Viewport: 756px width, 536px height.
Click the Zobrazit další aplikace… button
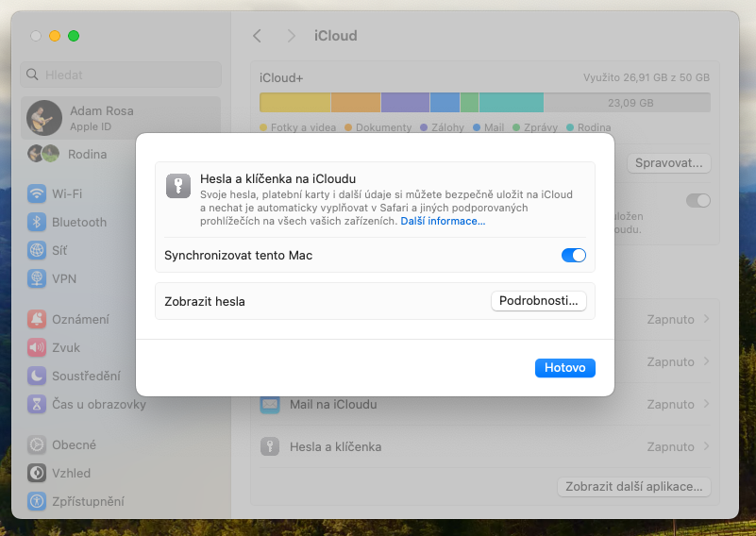pyautogui.click(x=633, y=486)
